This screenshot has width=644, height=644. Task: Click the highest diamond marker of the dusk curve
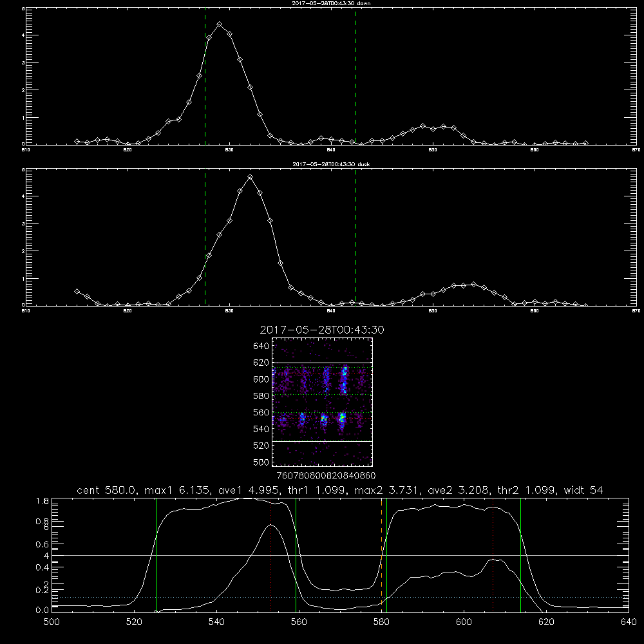(250, 177)
